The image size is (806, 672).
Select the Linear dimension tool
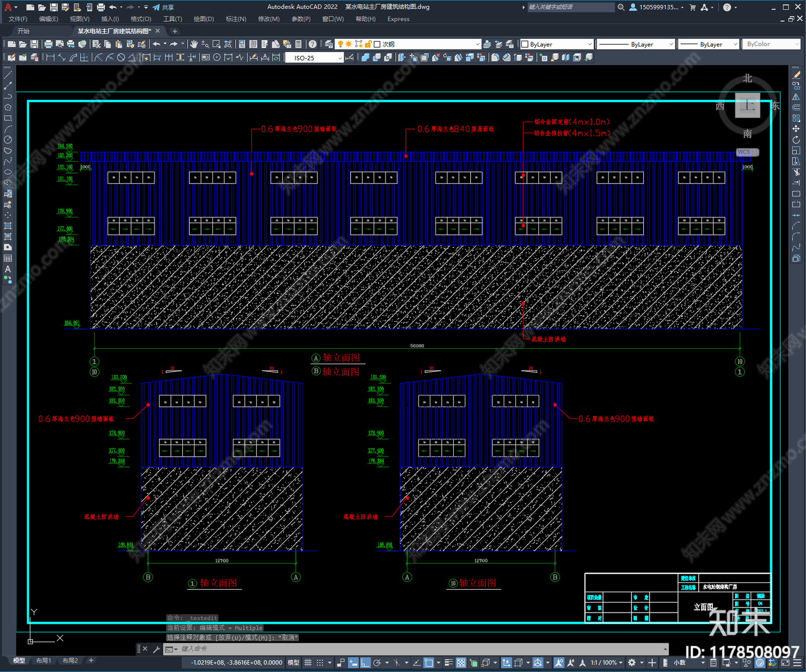[x=50, y=57]
